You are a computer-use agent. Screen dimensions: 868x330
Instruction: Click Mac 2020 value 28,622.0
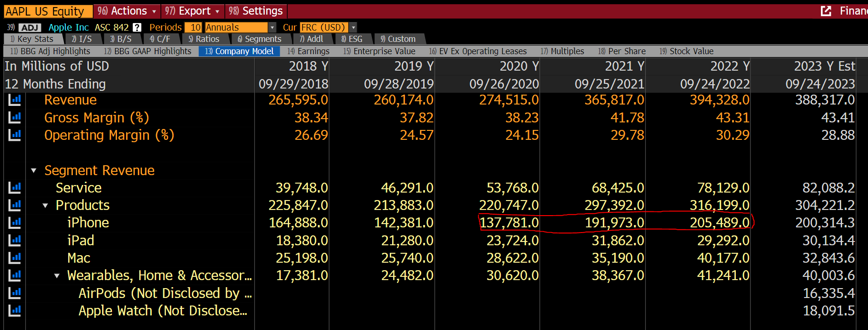pyautogui.click(x=513, y=258)
